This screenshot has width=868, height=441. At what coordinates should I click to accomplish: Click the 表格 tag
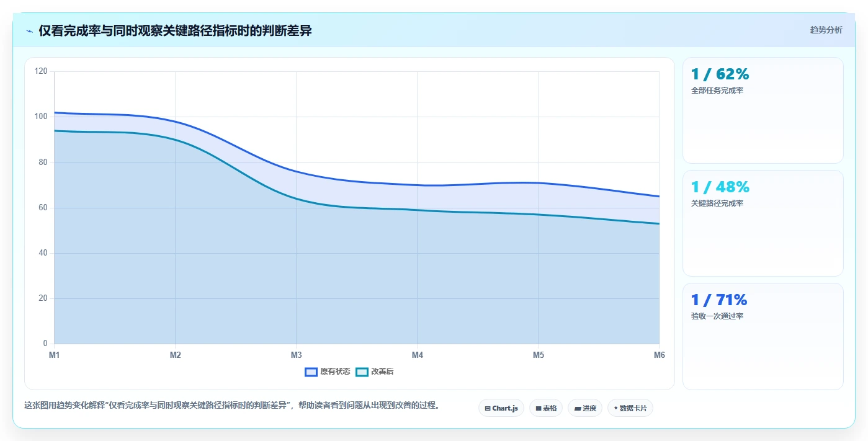coord(546,408)
